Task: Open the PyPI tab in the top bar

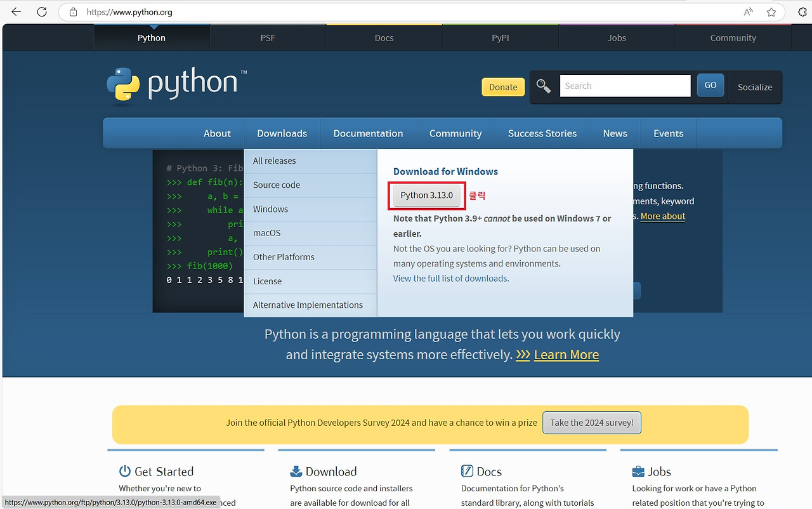Action: point(501,37)
